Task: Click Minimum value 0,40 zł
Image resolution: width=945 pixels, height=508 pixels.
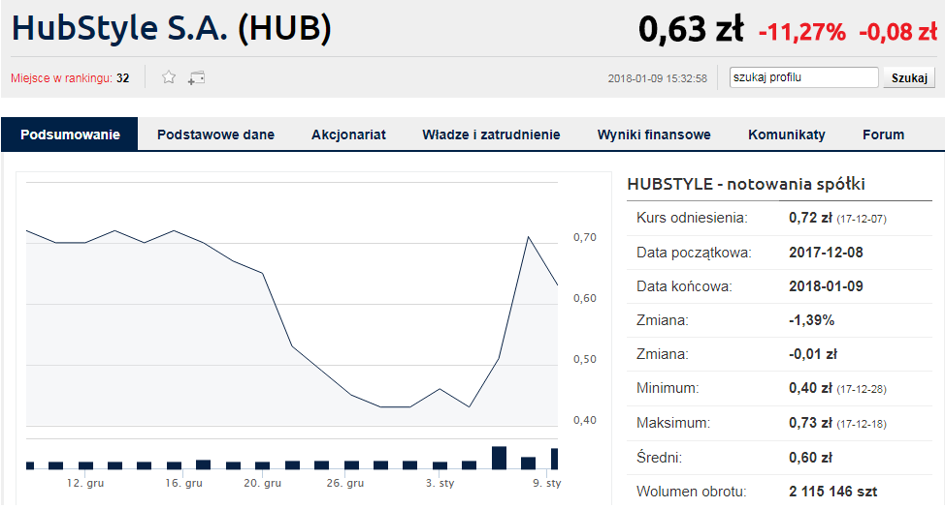Action: (x=811, y=388)
